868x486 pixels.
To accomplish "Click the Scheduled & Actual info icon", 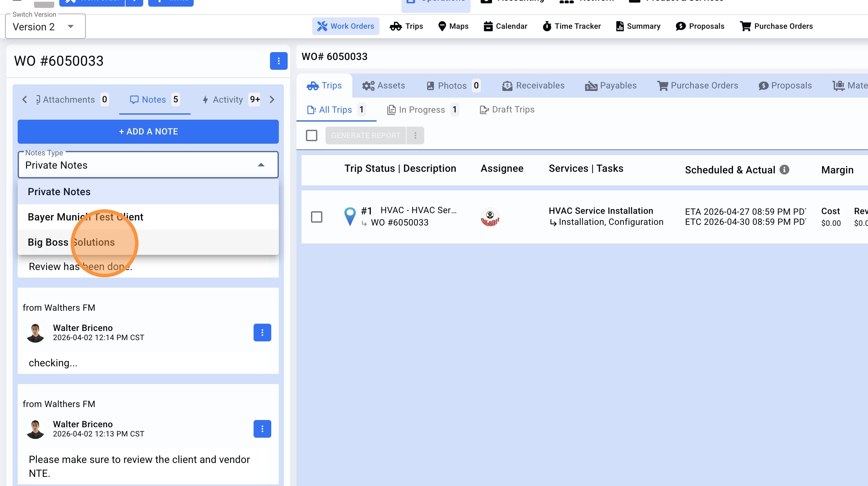I will 784,170.
